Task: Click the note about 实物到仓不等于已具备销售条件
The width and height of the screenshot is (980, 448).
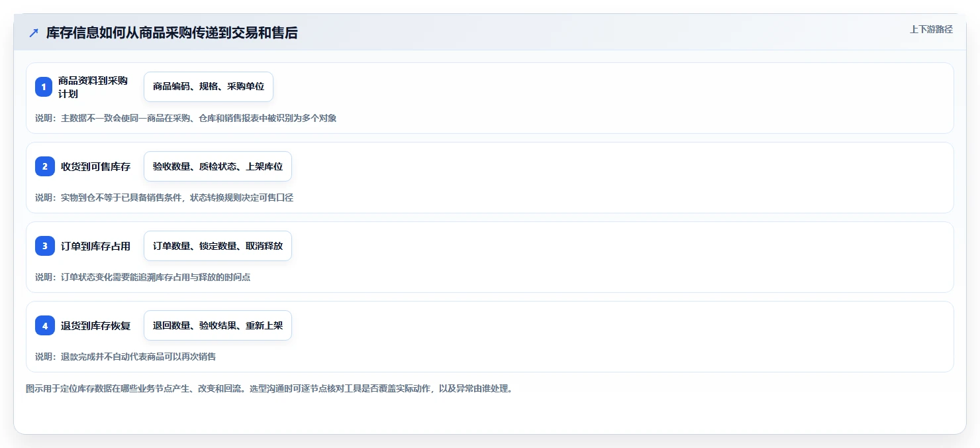Action: pyautogui.click(x=164, y=197)
